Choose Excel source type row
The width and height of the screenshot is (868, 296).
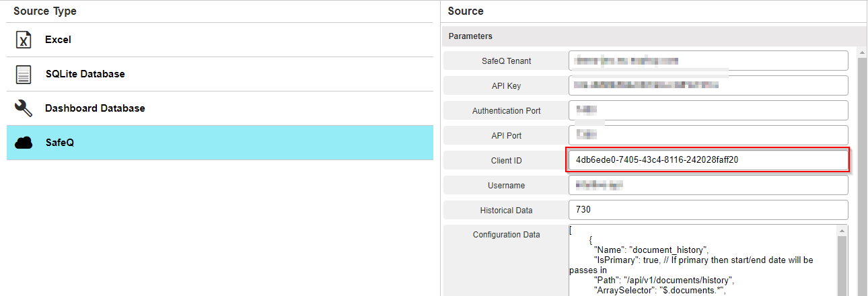tap(220, 40)
